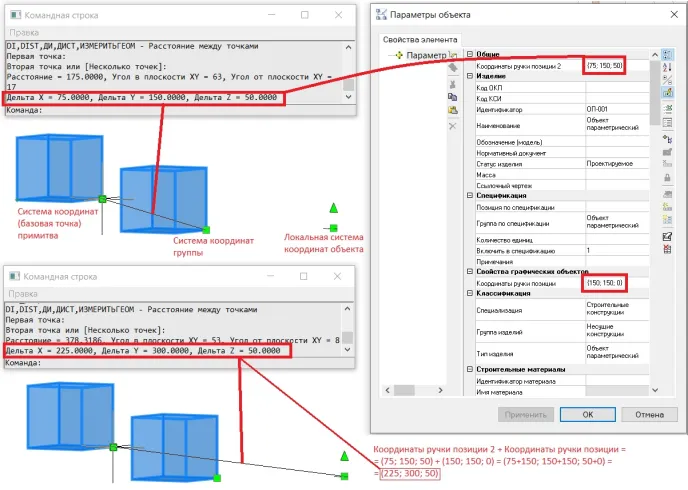Image resolution: width=688 pixels, height=490 pixels.
Task: Open Правка menu in upper command window
Action: [23, 31]
